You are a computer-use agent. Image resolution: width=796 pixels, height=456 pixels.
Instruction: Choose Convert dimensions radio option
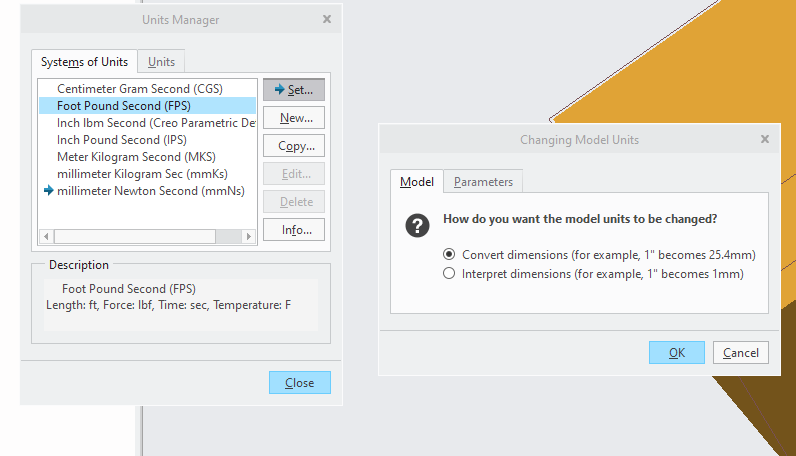[x=600, y=254]
